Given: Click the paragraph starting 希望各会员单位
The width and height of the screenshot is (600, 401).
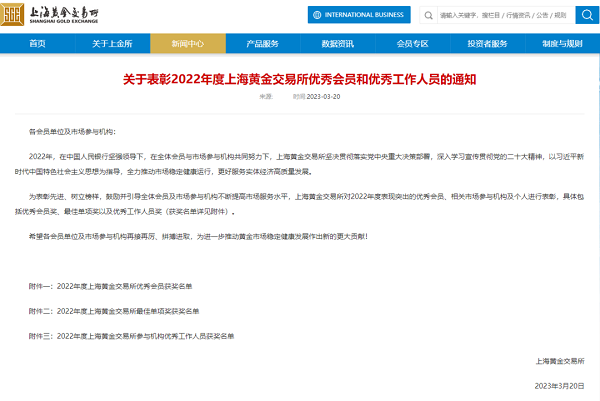Looking at the screenshot, I should click(198, 236).
